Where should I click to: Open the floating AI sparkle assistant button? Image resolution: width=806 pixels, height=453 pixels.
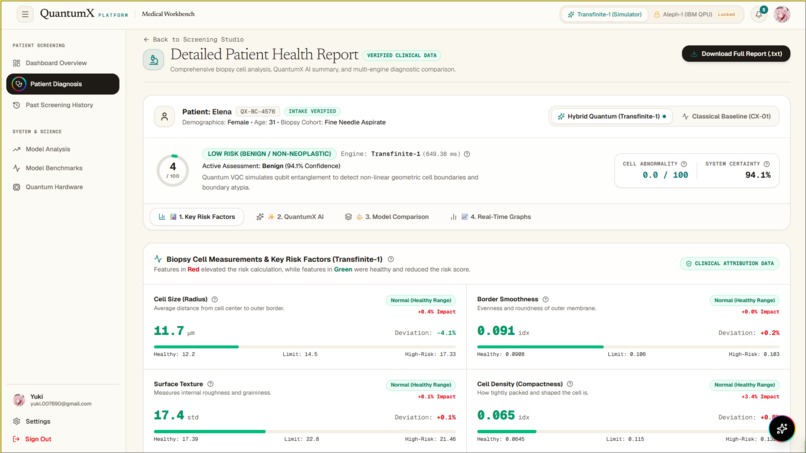(782, 428)
